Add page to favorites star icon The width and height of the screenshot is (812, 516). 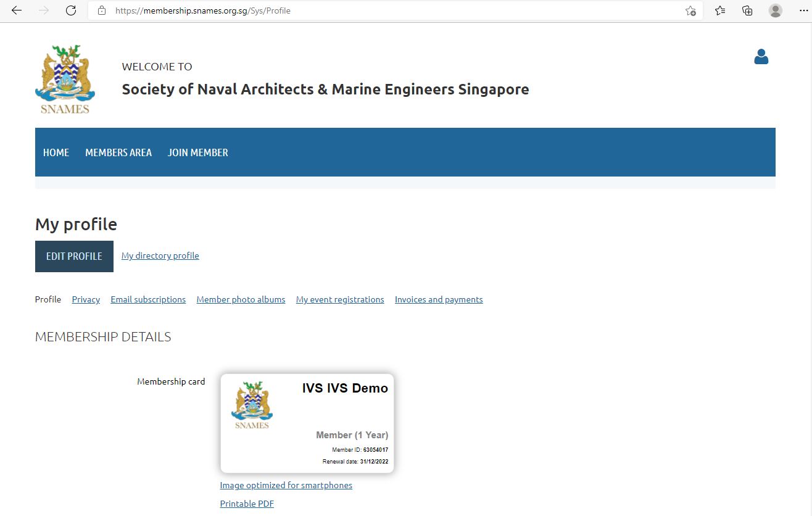pos(690,10)
